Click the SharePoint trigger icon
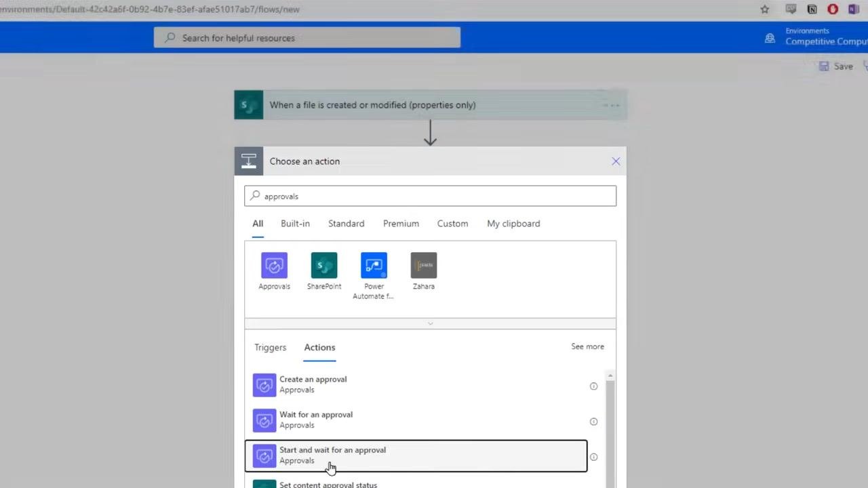 click(249, 105)
